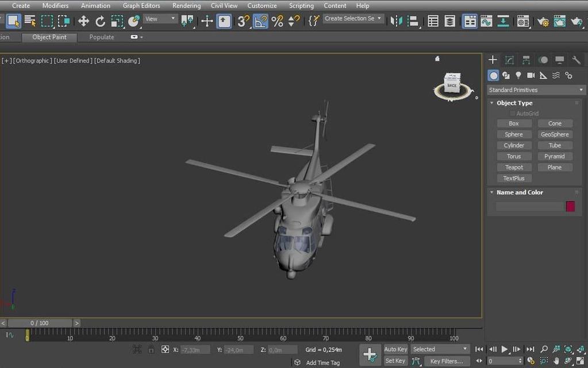Open the Standard Primitives dropdown

536,90
